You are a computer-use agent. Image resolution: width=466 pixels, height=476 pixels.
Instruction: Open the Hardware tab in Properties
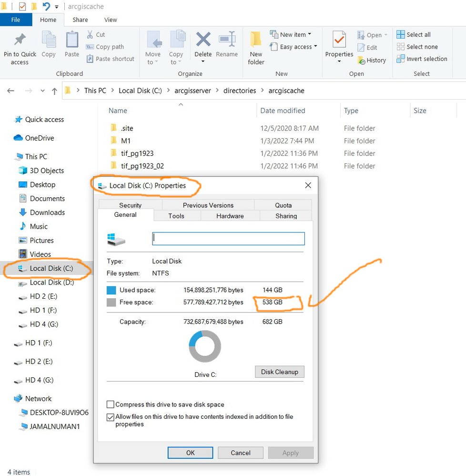pyautogui.click(x=230, y=216)
